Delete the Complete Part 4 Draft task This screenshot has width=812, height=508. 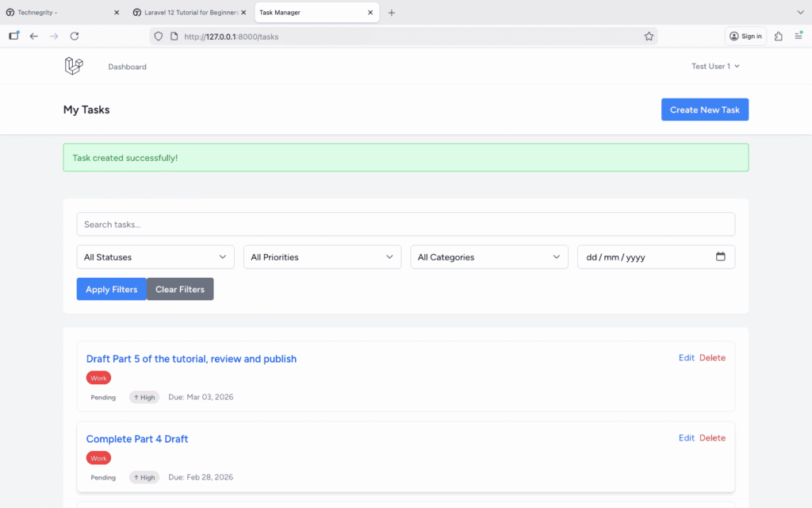pyautogui.click(x=712, y=438)
